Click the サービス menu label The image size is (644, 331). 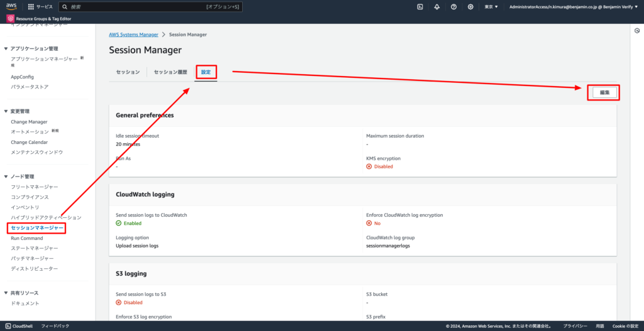(45, 6)
